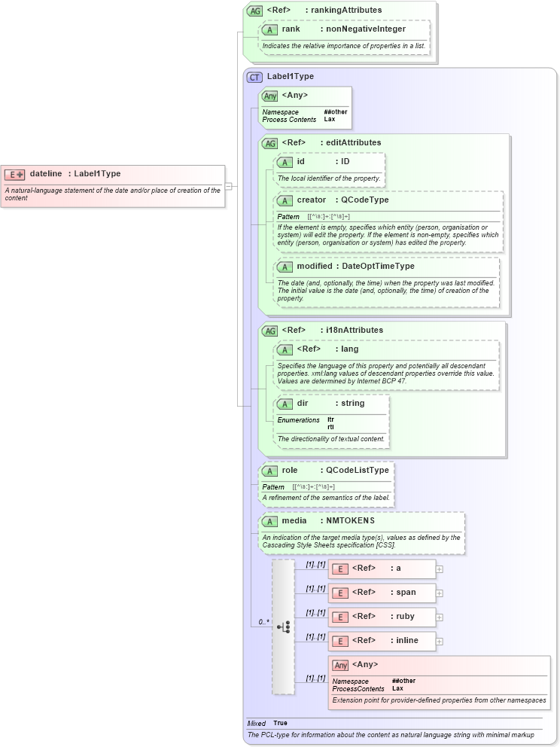Click the E icon of element span
Screen dimensions: 560x747
click(340, 593)
